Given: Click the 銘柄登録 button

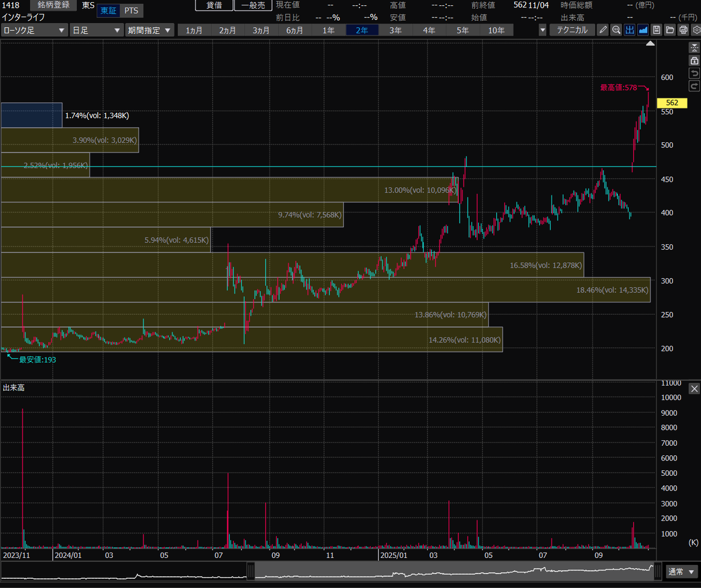Looking at the screenshot, I should coord(54,5).
